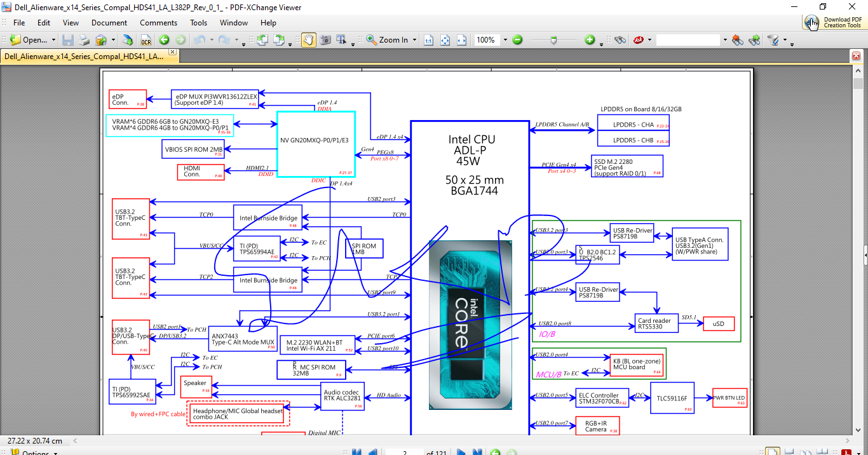Click Find Next binoculars icon
The image size is (868, 455).
[x=754, y=39]
